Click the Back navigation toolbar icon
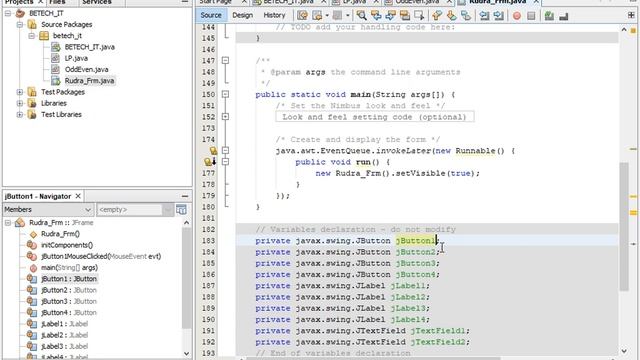This screenshot has height=360, width=640. pyautogui.click(x=317, y=16)
